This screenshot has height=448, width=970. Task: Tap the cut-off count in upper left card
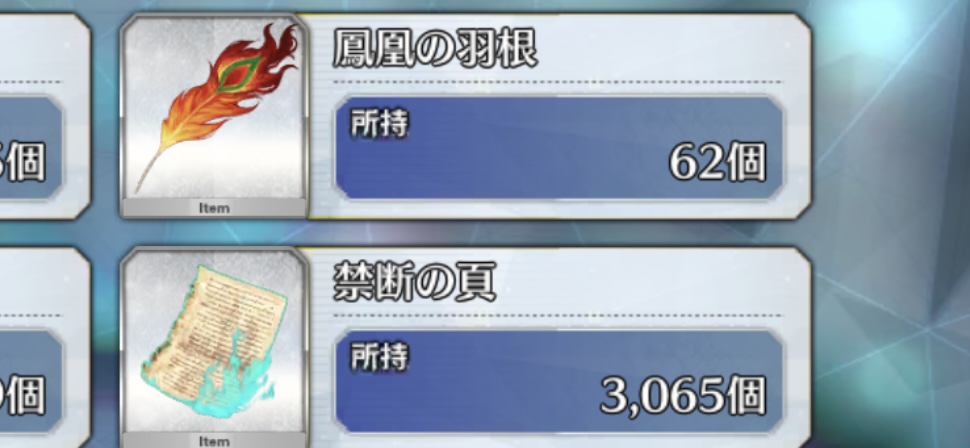pos(23,162)
